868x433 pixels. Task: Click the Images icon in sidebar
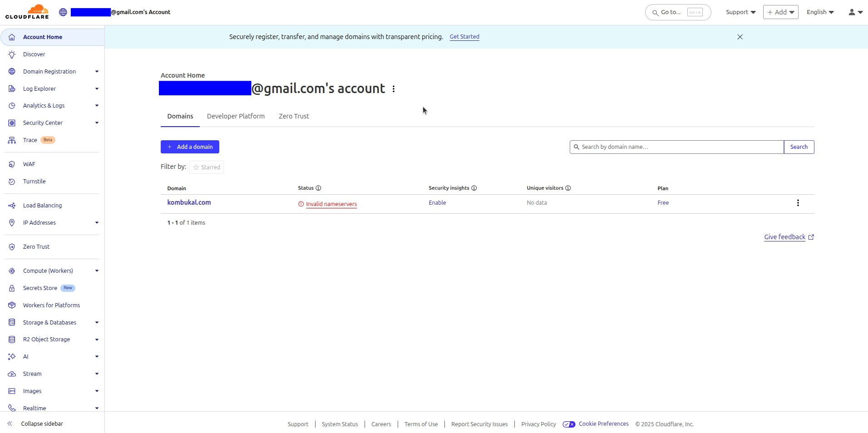(x=12, y=391)
